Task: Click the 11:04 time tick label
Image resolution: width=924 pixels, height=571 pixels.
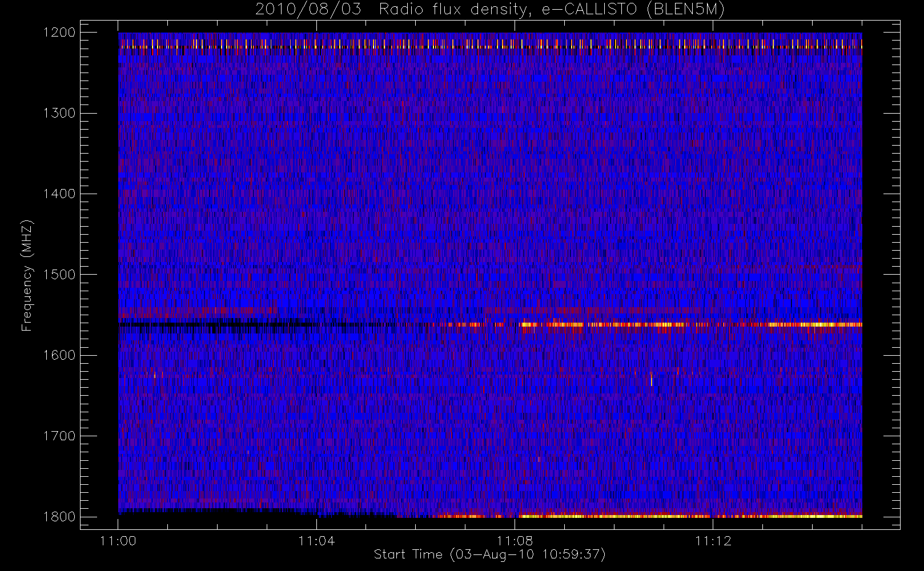Action: [316, 541]
